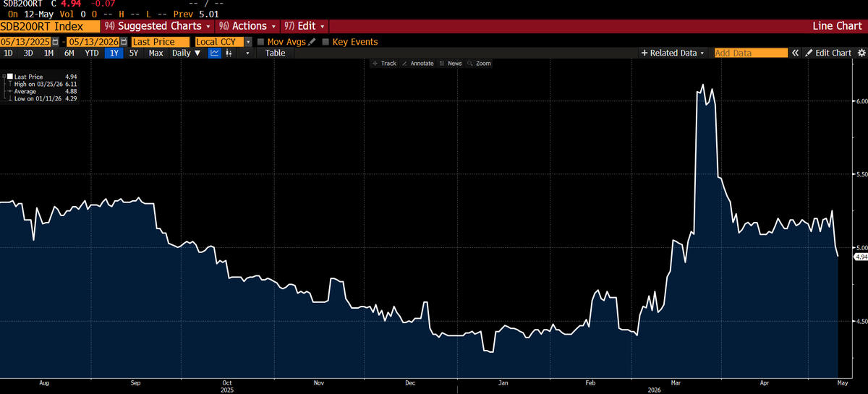Click the Last Price field selector
This screenshot has width=868, height=394.
click(161, 42)
